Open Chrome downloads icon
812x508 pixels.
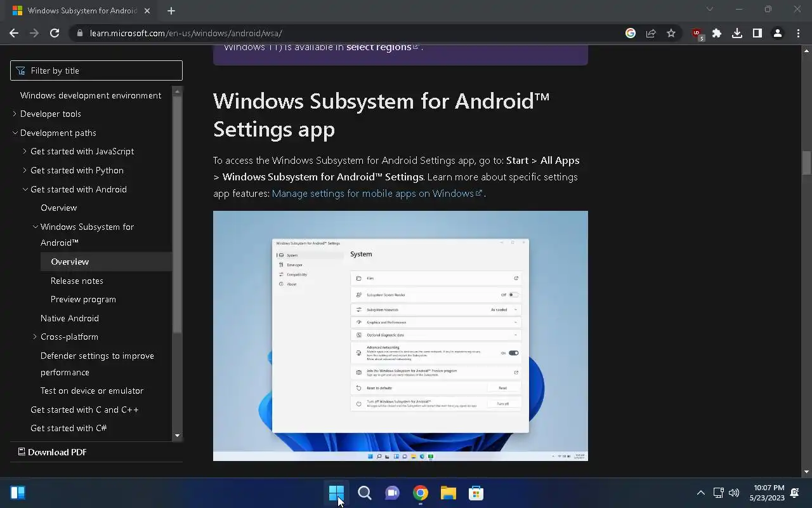point(737,33)
